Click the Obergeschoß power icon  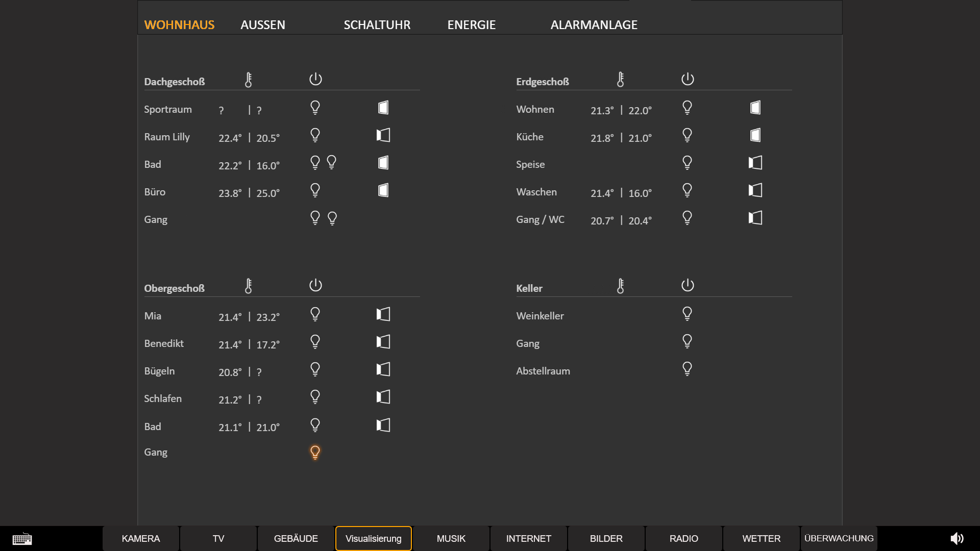tap(315, 285)
